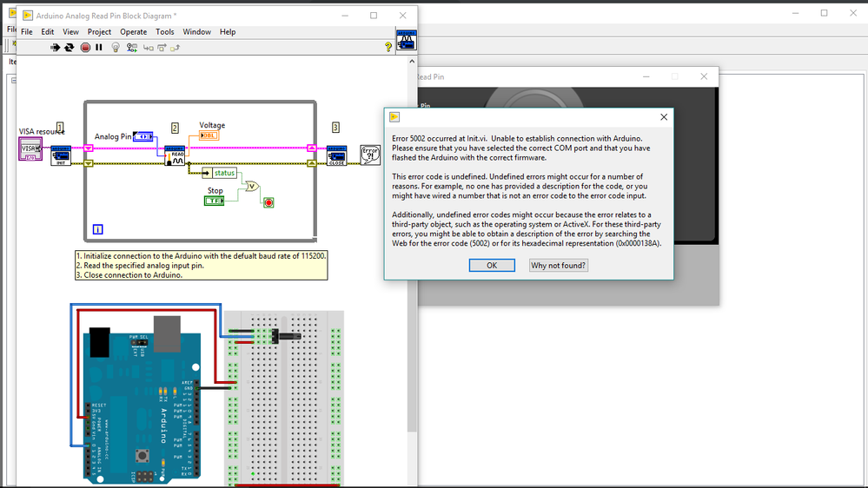
Task: Click the block diagram scroll up arrow
Action: (412, 62)
